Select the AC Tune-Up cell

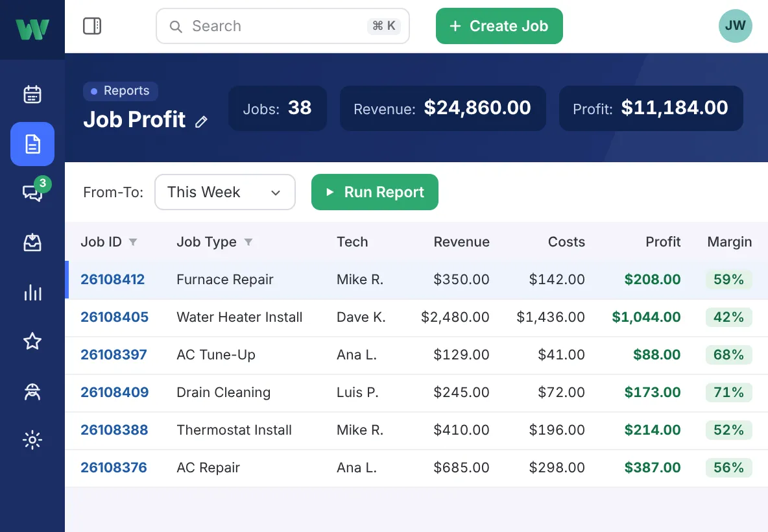(x=216, y=355)
